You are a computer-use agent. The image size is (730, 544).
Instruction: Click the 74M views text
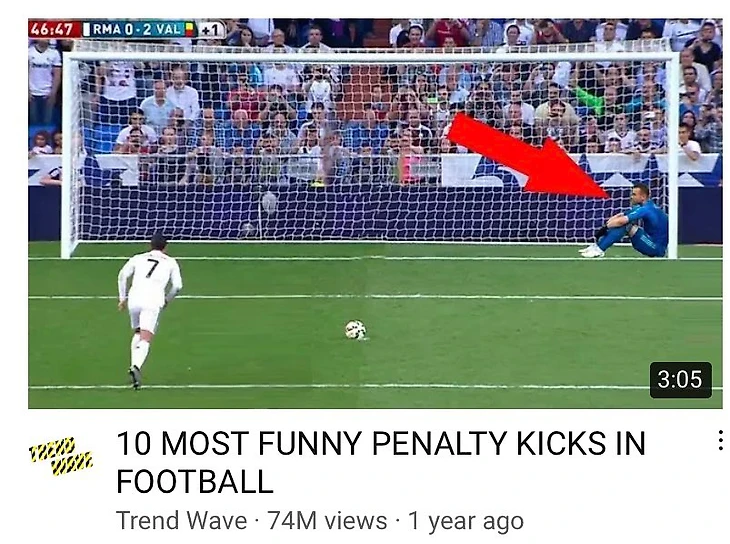pos(327,520)
